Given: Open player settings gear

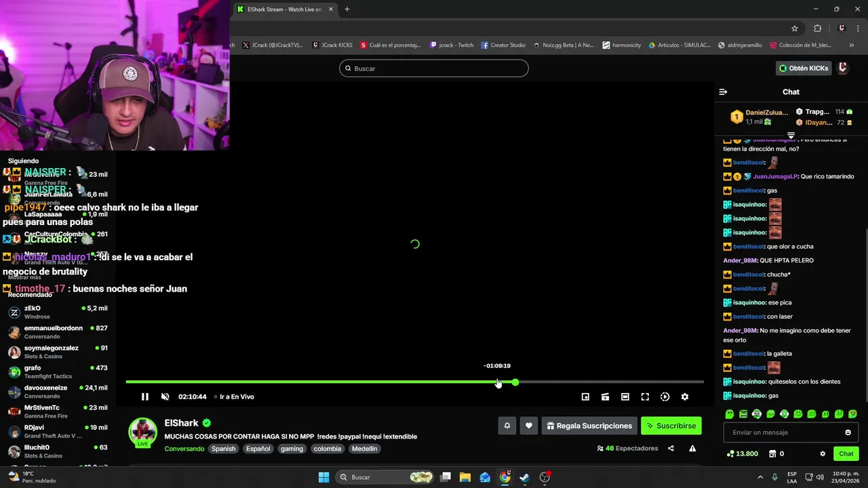Looking at the screenshot, I should click(685, 396).
